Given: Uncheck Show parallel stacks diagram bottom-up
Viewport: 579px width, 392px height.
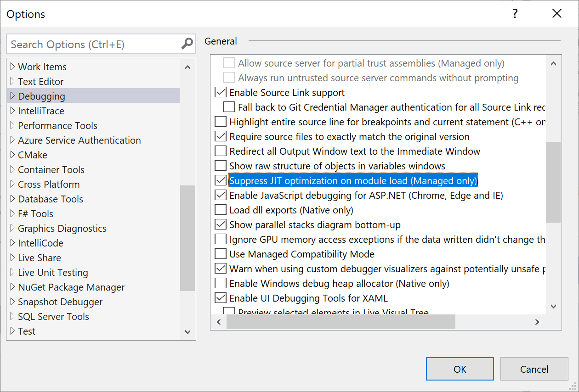Looking at the screenshot, I should [x=220, y=224].
